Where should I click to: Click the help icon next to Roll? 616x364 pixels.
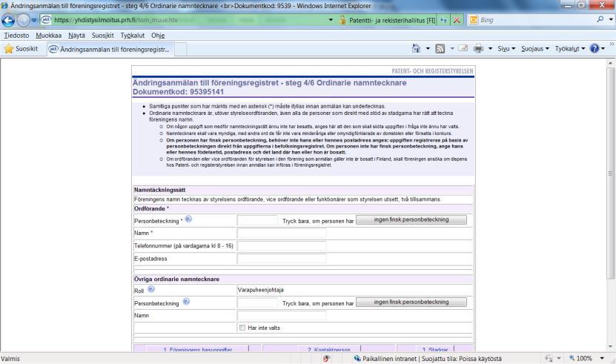151,289
